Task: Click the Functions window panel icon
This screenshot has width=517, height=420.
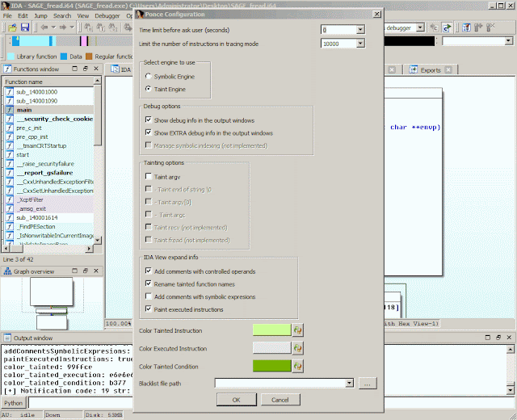Action: tap(7, 69)
